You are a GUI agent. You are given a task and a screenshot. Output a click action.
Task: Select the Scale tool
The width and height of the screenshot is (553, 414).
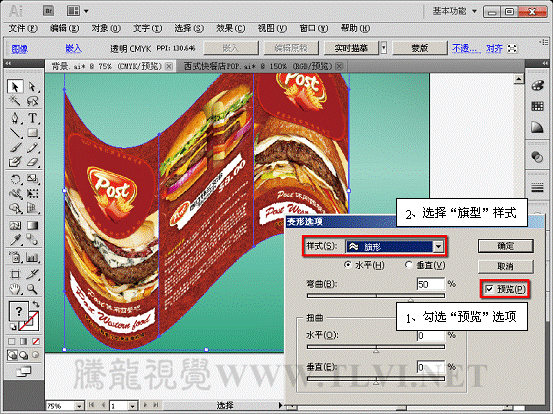[32, 179]
